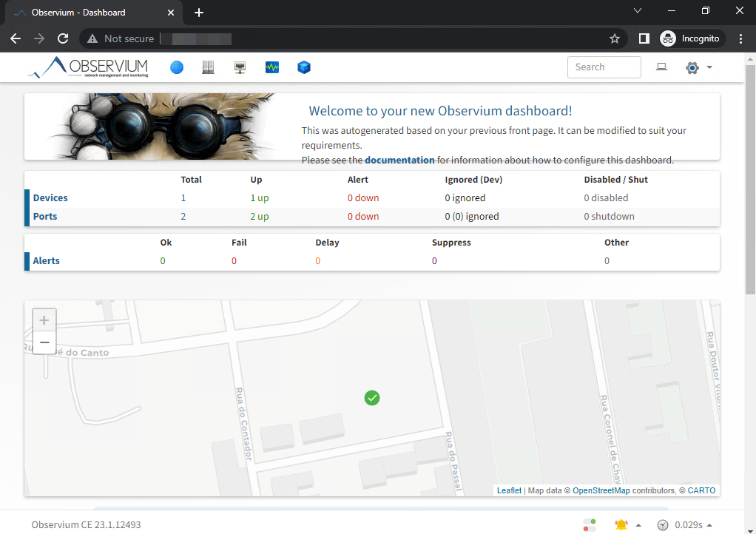Open the Devices server-rack icon menu
756x534 pixels.
[208, 67]
